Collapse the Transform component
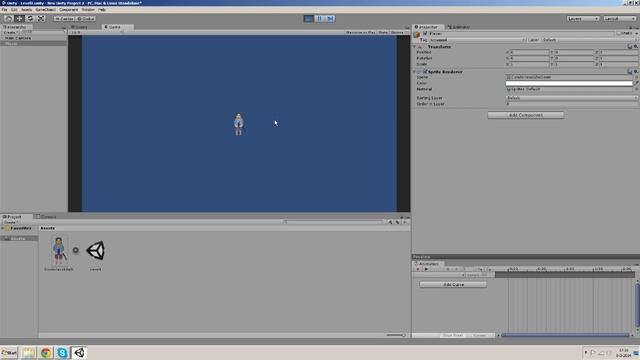This screenshot has height=360, width=640. pyautogui.click(x=415, y=47)
